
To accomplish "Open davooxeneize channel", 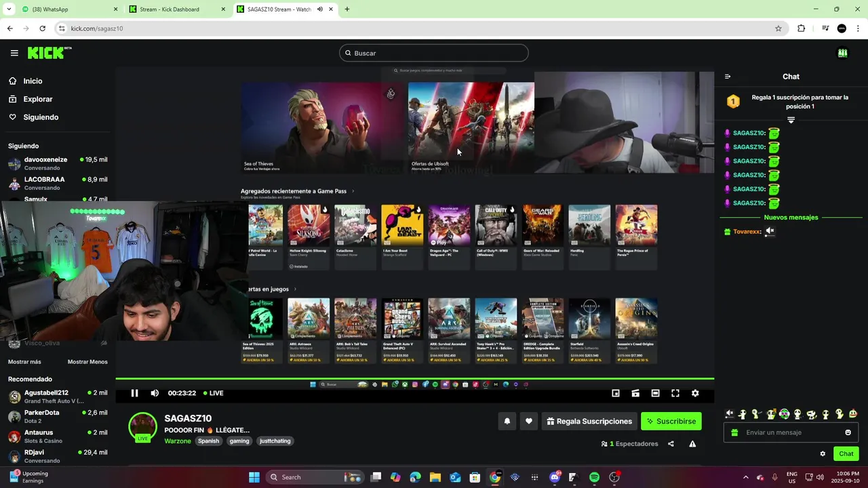I will pyautogui.click(x=58, y=163).
